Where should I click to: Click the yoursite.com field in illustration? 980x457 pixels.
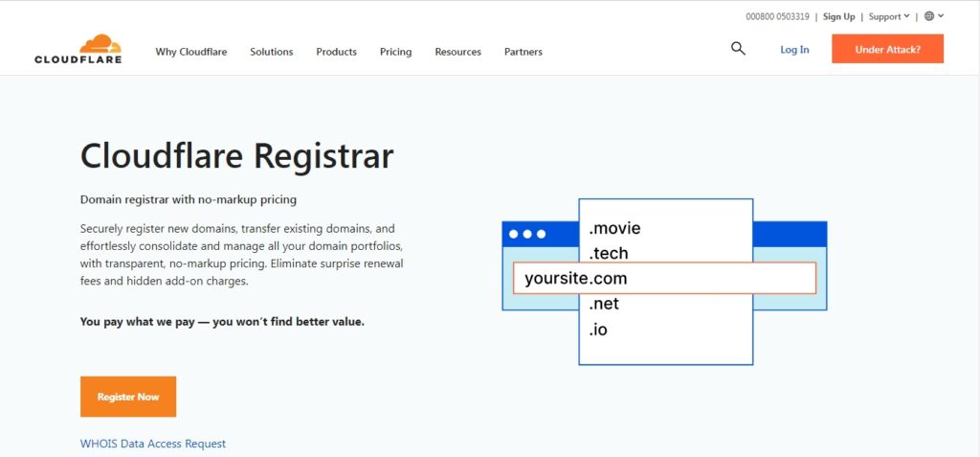[x=664, y=278]
